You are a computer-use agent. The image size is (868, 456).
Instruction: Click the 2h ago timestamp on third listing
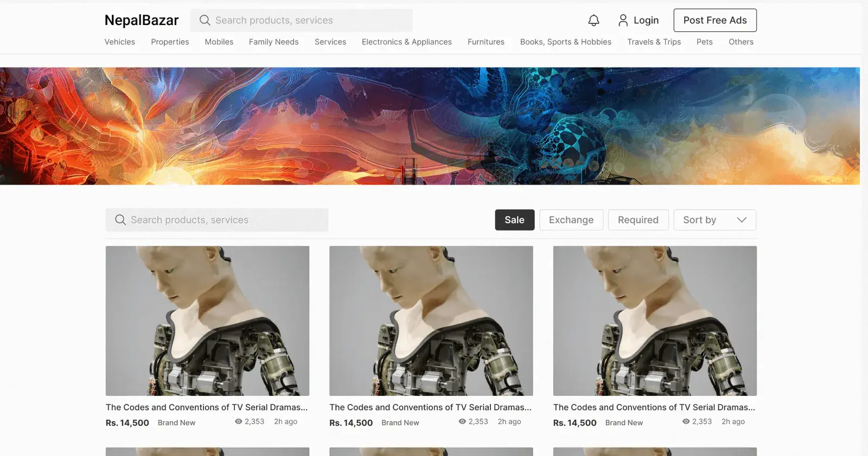coord(733,421)
